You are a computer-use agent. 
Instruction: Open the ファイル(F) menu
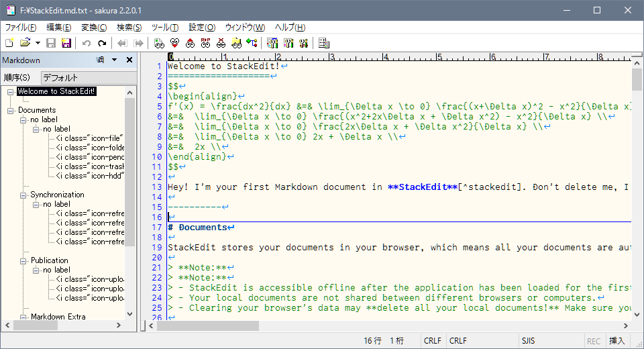coord(21,28)
